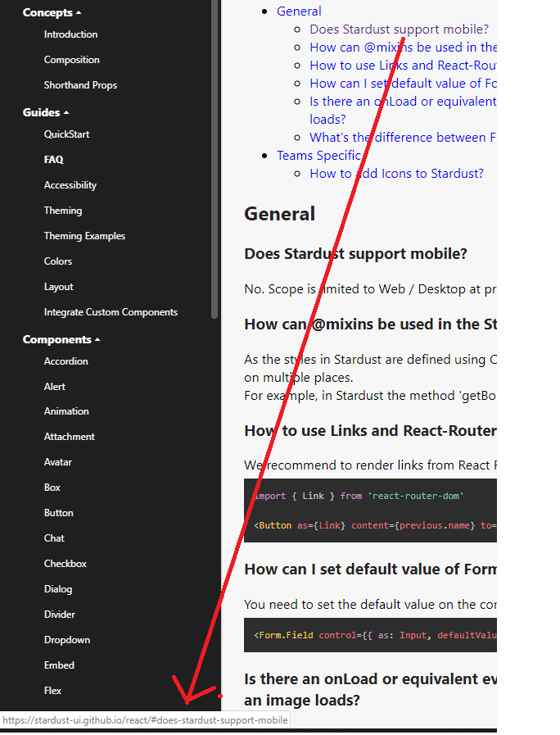Collapse the Guides section
The image size is (560, 735).
click(x=46, y=112)
